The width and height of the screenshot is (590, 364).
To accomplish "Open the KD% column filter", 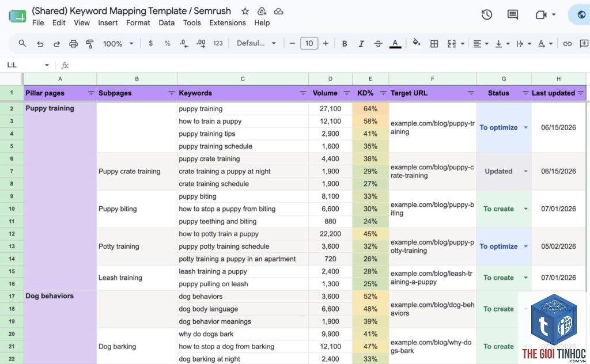I will pos(383,93).
